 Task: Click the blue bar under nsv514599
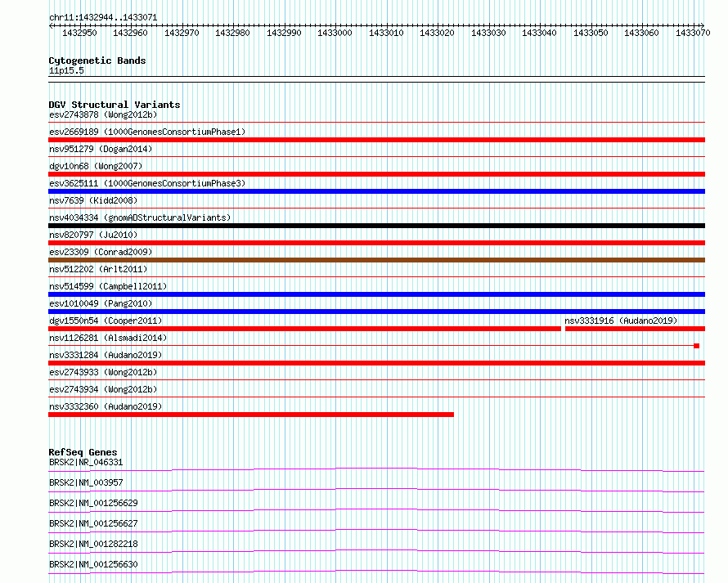point(376,294)
